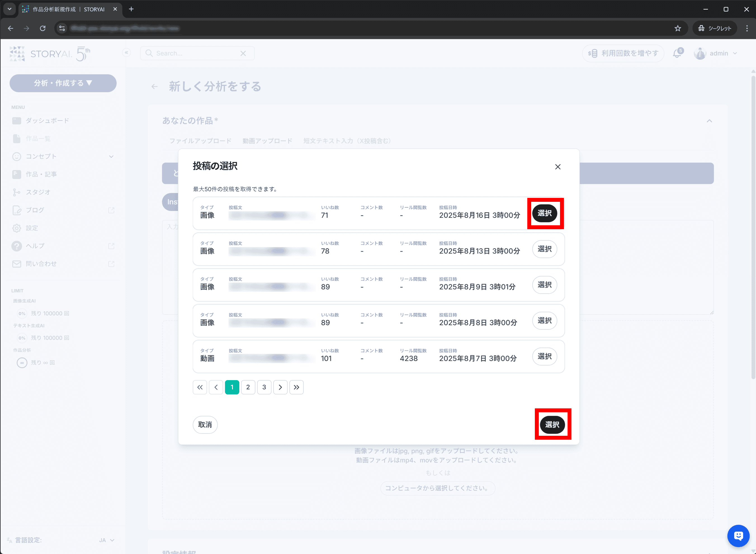Image resolution: width=756 pixels, height=554 pixels.
Task: Select the post dated 2025年8月13日
Action: click(544, 249)
